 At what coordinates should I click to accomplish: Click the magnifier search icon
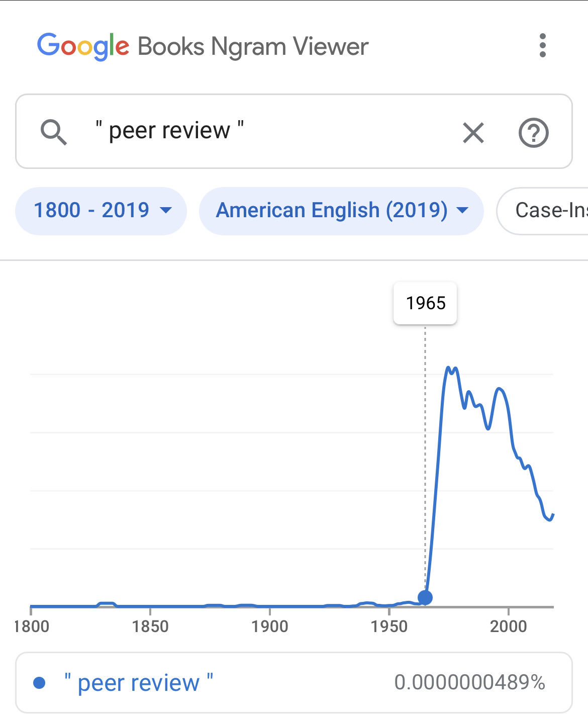point(53,132)
